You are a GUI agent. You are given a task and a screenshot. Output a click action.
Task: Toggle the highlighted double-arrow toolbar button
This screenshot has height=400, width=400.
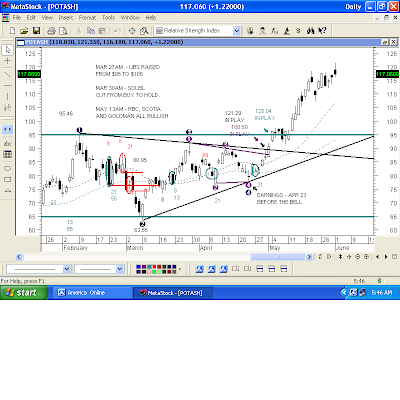pos(8,129)
